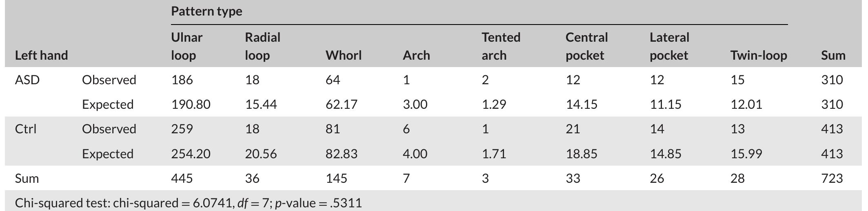Click the Radial loop column header

point(262,46)
